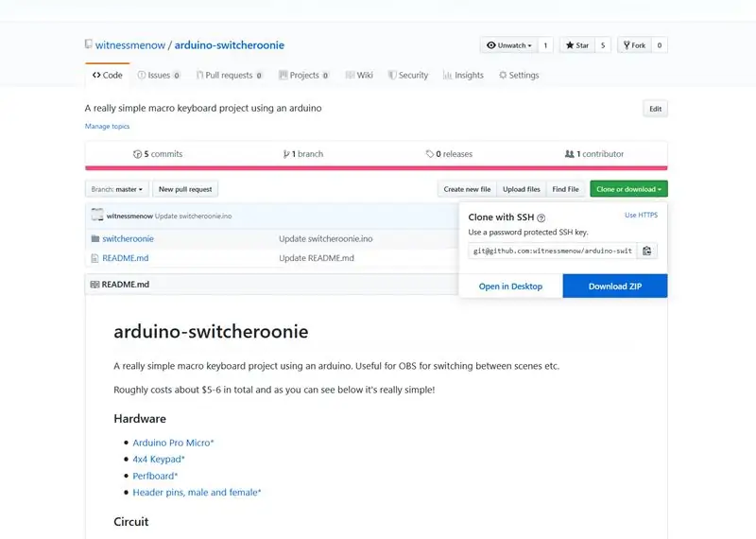View the watchers count of 1
The width and height of the screenshot is (756, 539).
545,45
